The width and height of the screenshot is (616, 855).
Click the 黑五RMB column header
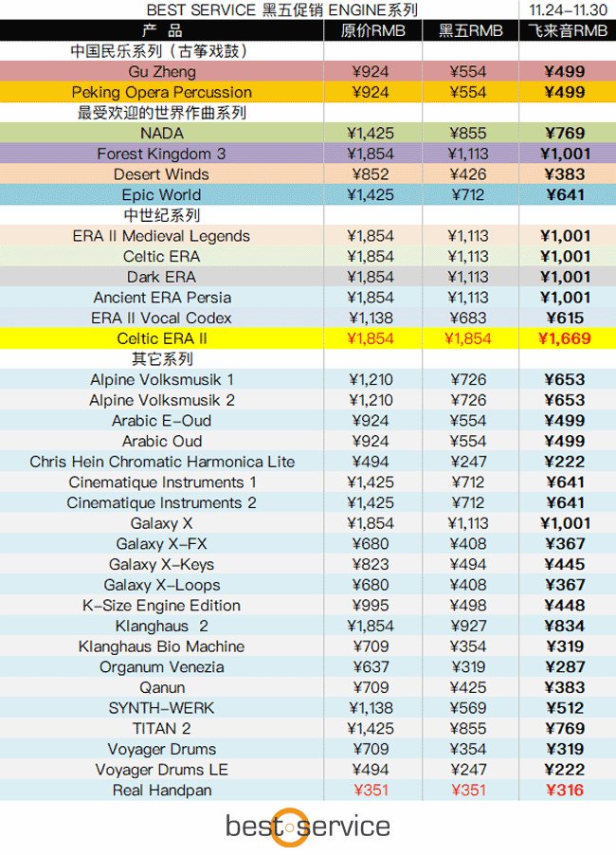(x=470, y=31)
